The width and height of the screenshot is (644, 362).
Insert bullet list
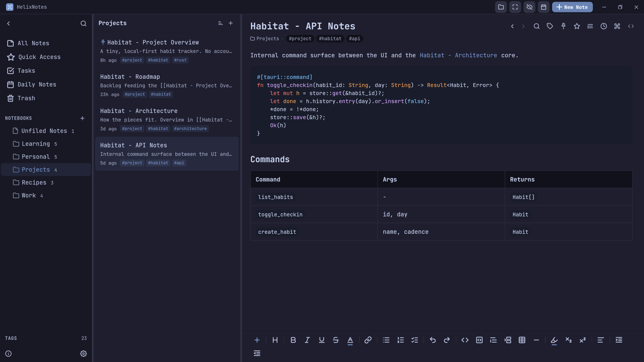[x=386, y=340]
